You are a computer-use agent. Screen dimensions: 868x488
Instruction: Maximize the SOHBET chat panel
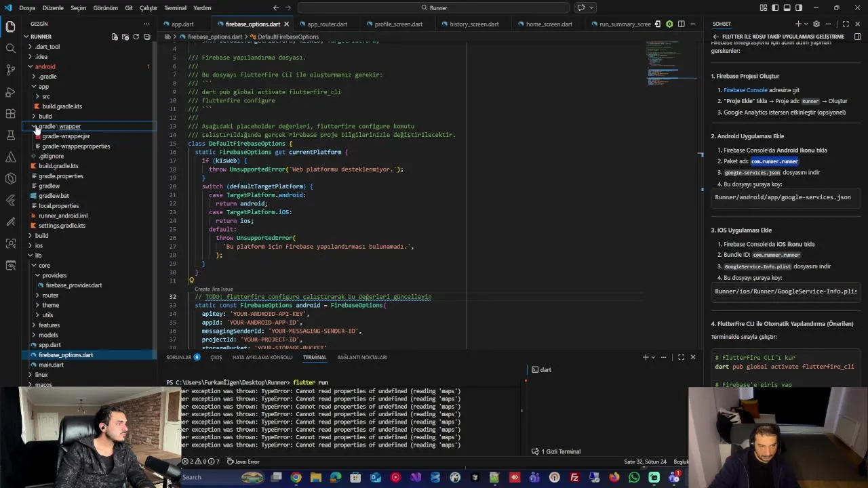846,24
